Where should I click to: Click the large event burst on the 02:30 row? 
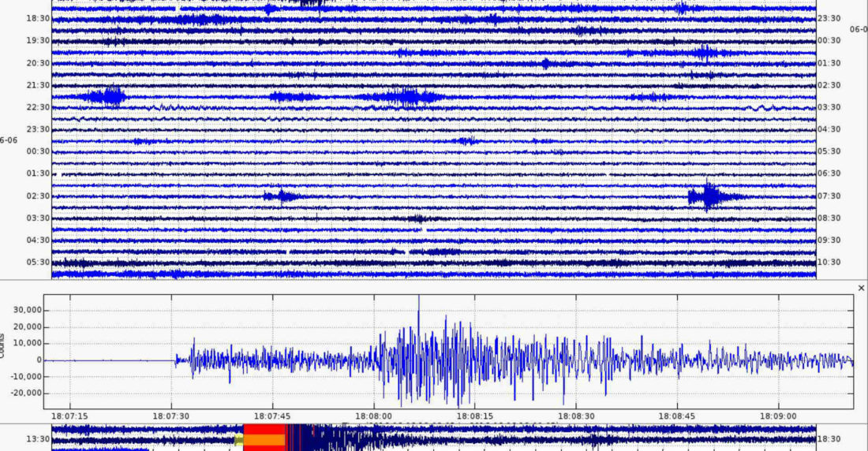coord(709,196)
